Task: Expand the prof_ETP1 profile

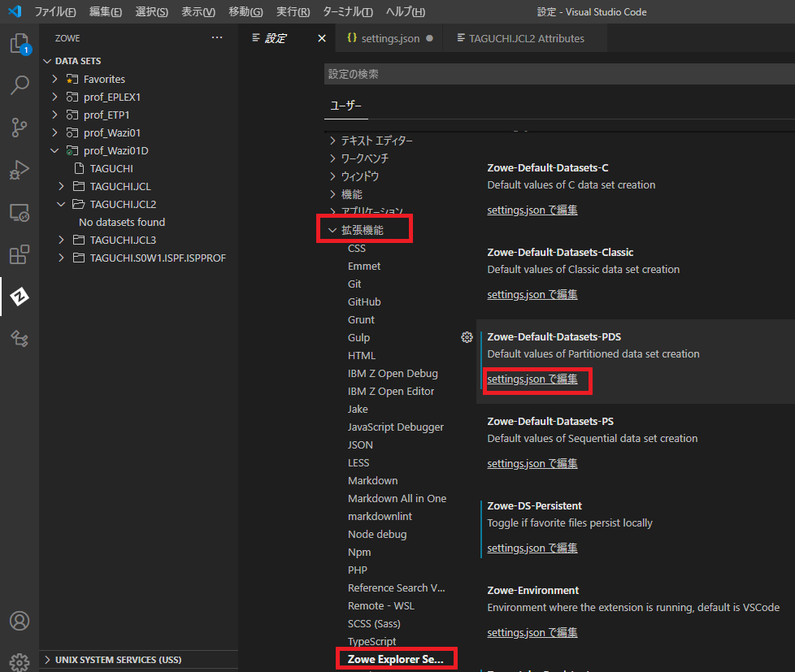Action: click(54, 115)
